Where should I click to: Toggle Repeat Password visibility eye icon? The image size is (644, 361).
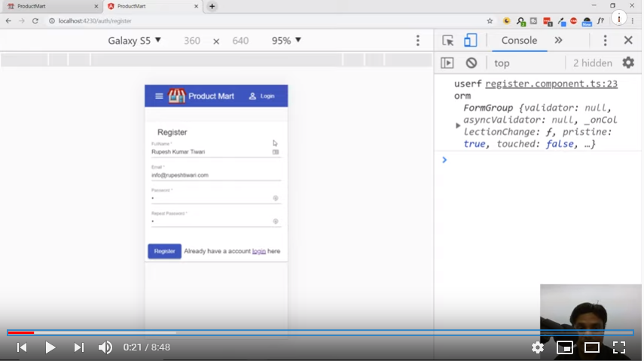coord(276,222)
